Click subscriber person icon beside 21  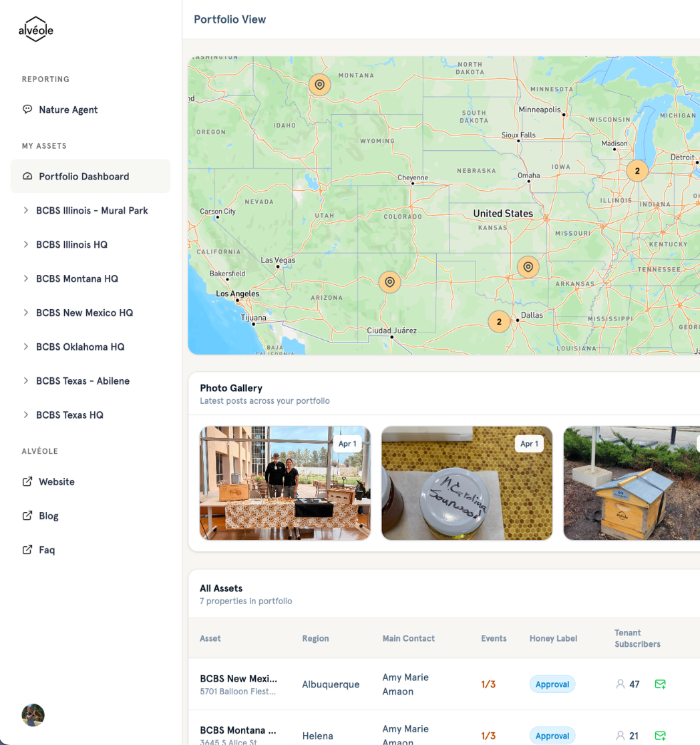(620, 736)
